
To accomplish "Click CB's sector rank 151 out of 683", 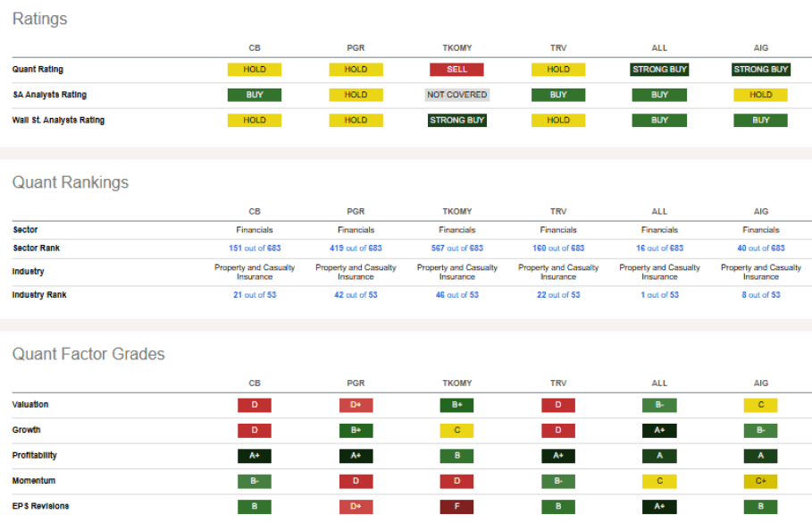I will [255, 248].
